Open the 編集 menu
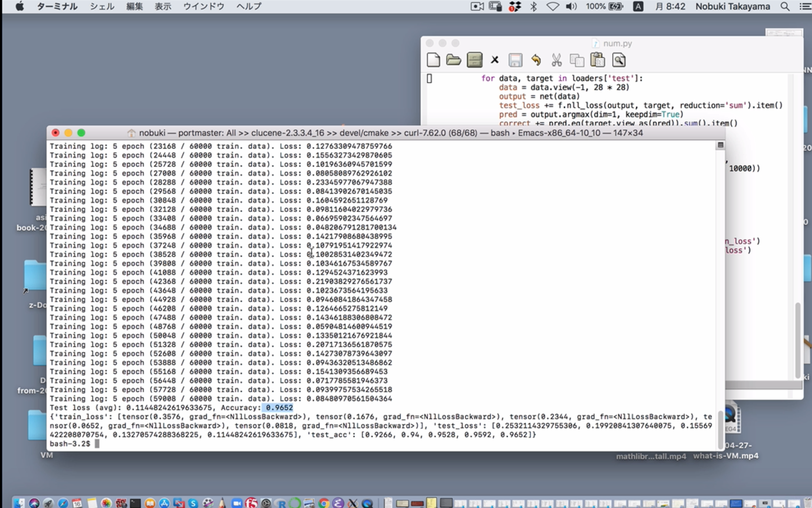Screen dimensions: 812x508 pos(134,6)
